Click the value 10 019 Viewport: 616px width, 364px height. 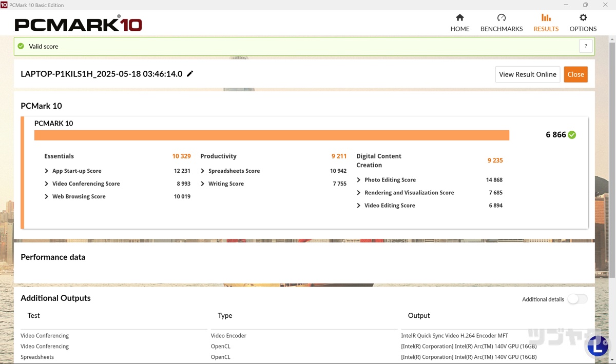(182, 196)
